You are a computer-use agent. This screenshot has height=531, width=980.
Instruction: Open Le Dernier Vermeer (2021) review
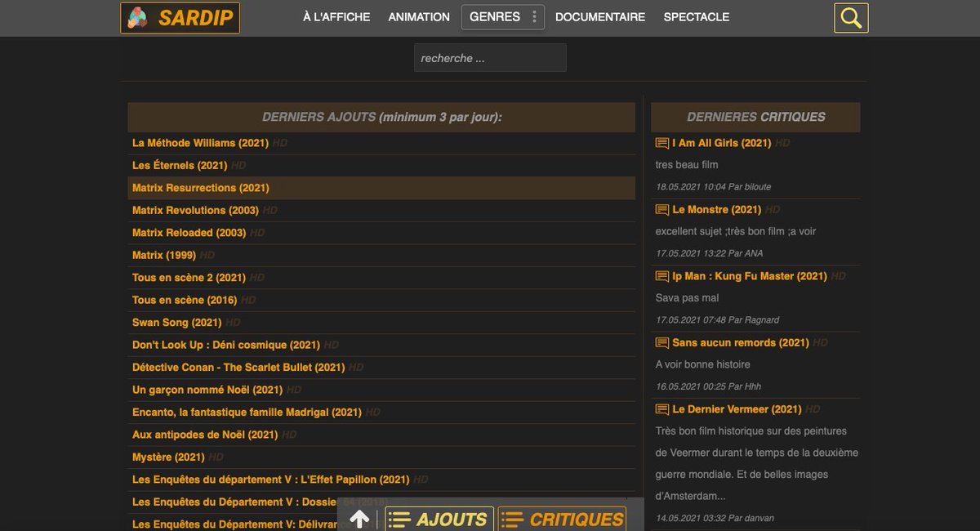[737, 409]
